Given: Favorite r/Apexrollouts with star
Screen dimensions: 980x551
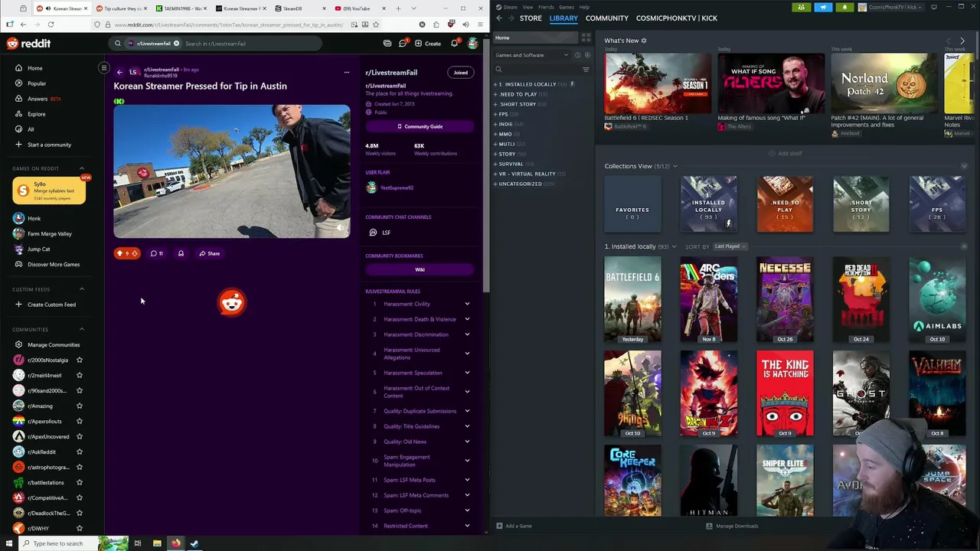Looking at the screenshot, I should [x=79, y=421].
